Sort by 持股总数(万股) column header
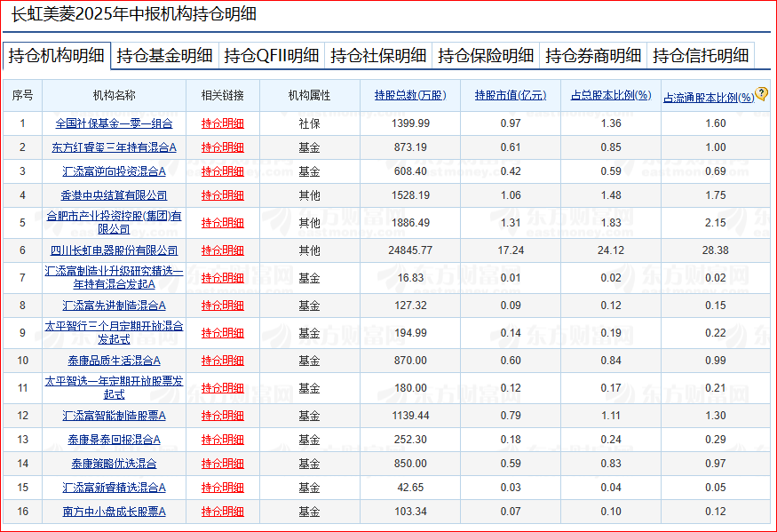Image resolution: width=777 pixels, height=532 pixels. point(410,95)
